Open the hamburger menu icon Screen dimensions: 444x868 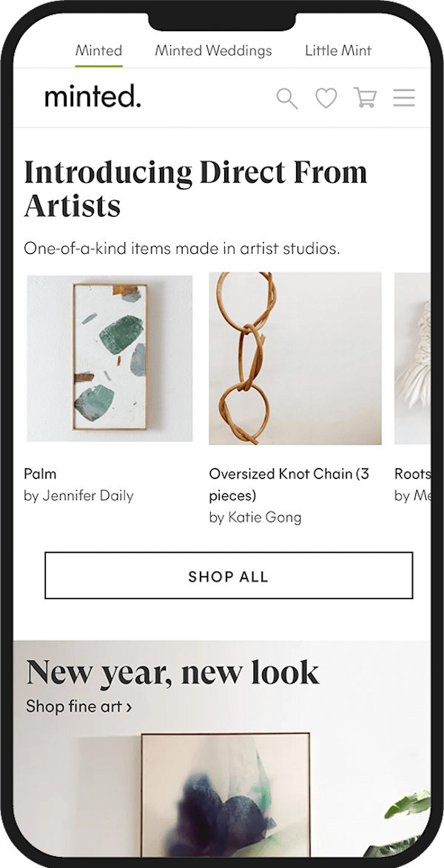(404, 98)
